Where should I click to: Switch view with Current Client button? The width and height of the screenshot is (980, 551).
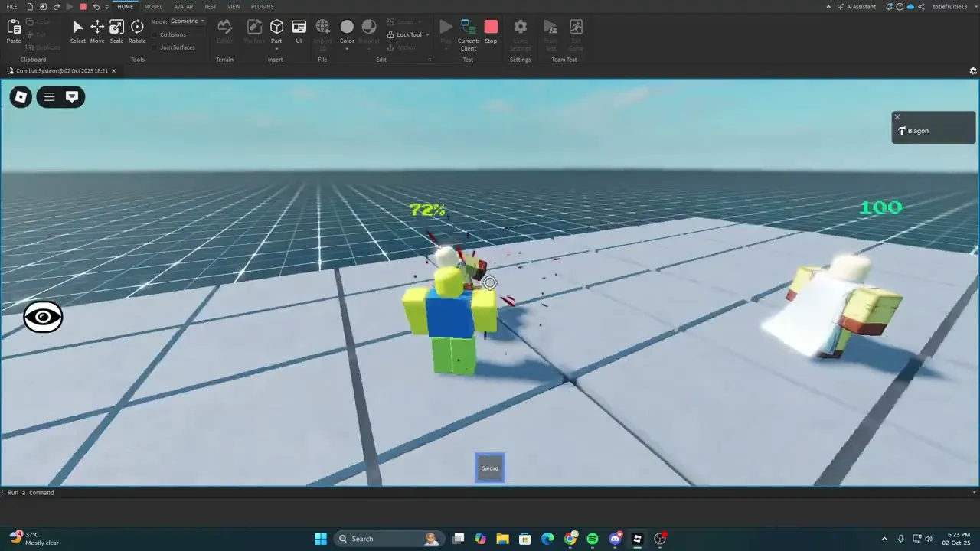(468, 34)
